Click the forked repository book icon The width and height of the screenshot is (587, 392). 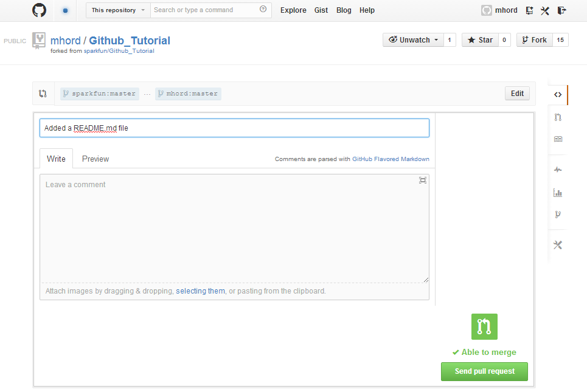click(x=38, y=40)
